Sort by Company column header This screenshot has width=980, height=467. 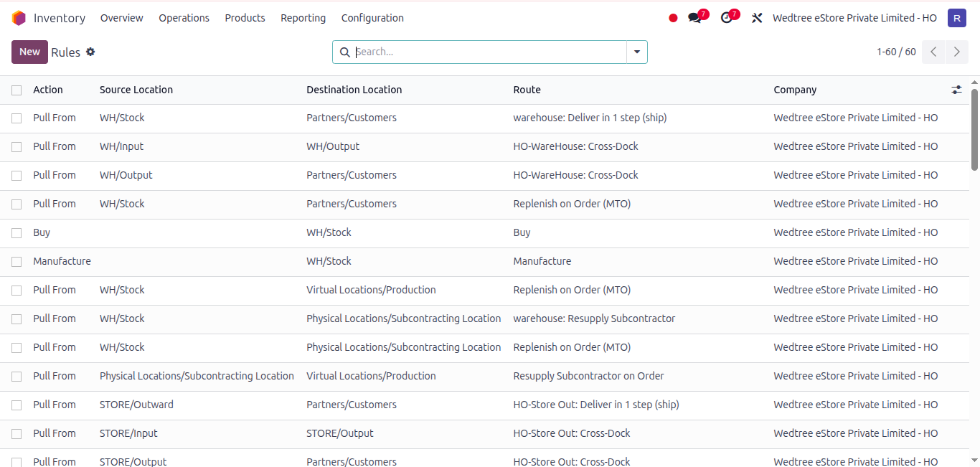[x=795, y=90]
